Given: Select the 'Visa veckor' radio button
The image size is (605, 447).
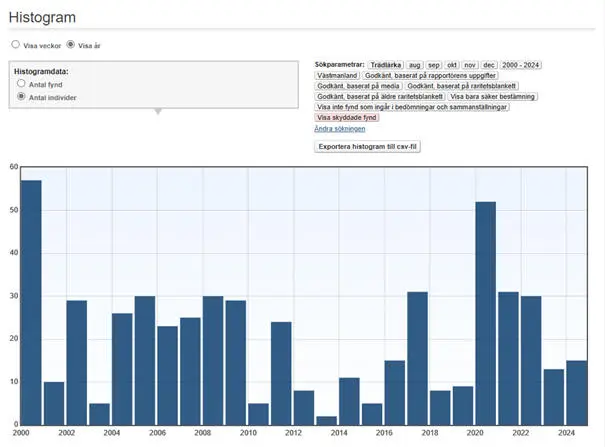Looking at the screenshot, I should click(x=15, y=45).
